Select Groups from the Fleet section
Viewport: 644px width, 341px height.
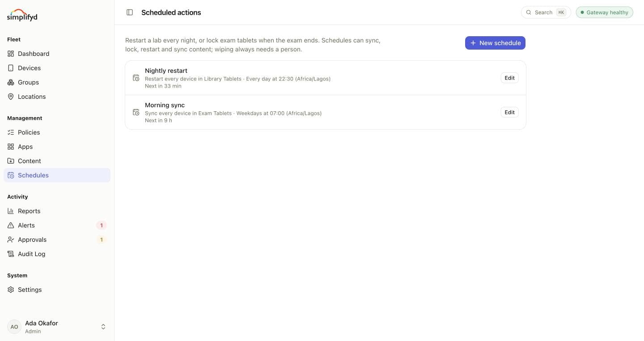coord(57,82)
